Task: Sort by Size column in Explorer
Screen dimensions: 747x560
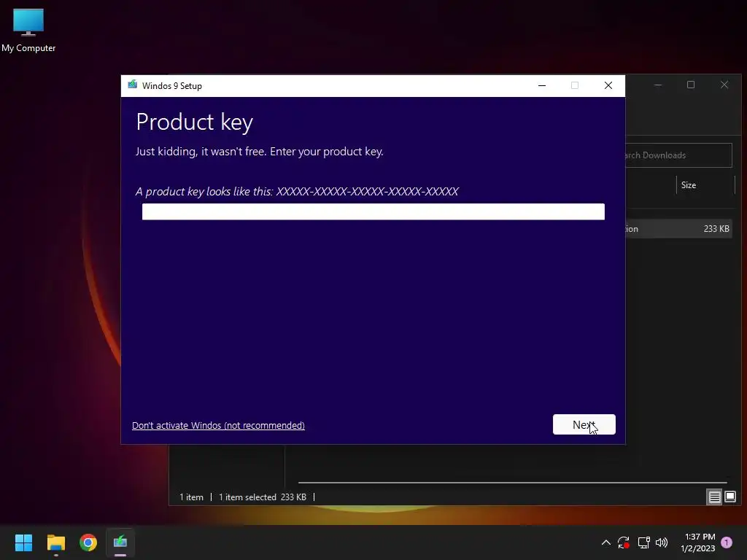Action: tap(689, 185)
